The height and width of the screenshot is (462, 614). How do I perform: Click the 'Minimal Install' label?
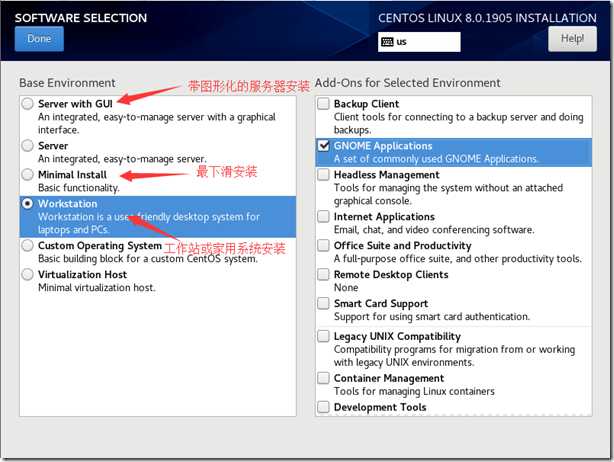coord(72,175)
